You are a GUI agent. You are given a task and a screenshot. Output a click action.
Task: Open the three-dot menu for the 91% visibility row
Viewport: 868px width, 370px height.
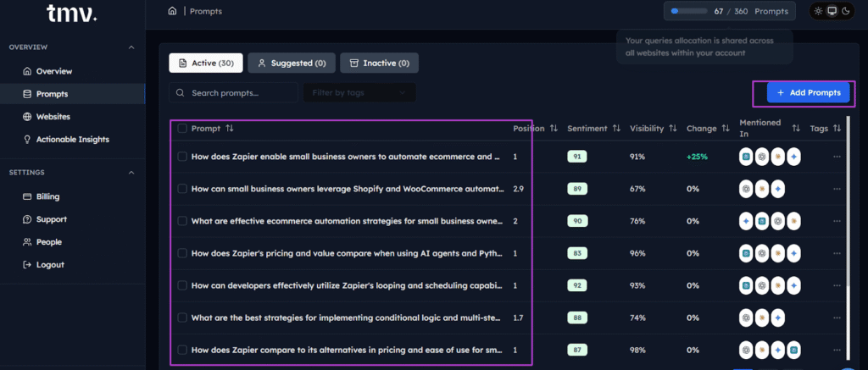point(837,157)
